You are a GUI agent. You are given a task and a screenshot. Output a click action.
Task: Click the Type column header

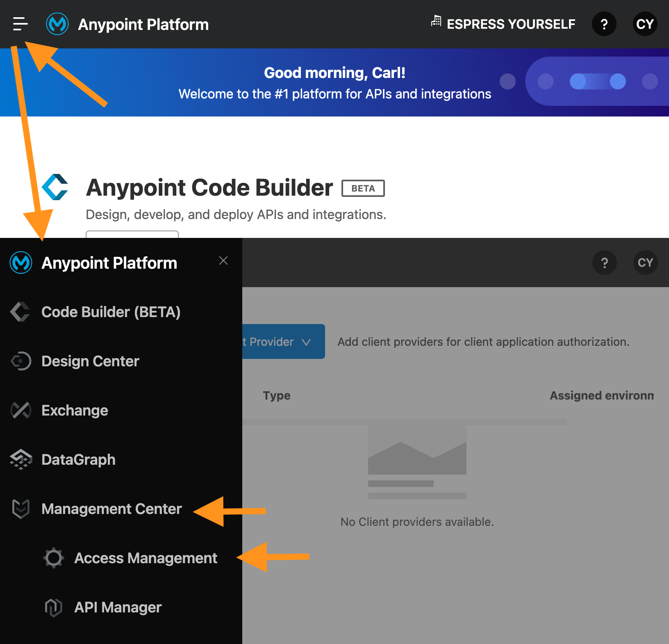click(x=277, y=395)
